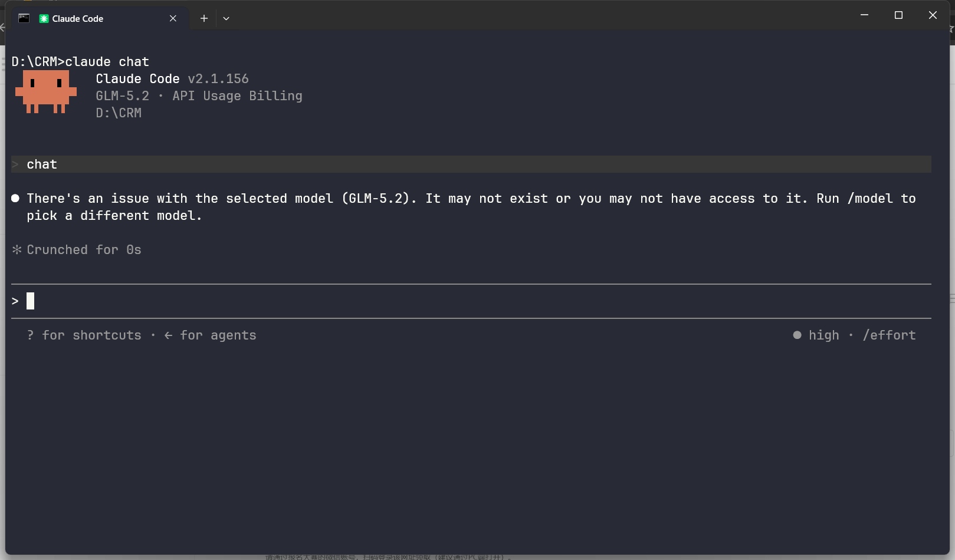
Task: Click the 'D:\CRM' working directory line
Action: (x=119, y=113)
